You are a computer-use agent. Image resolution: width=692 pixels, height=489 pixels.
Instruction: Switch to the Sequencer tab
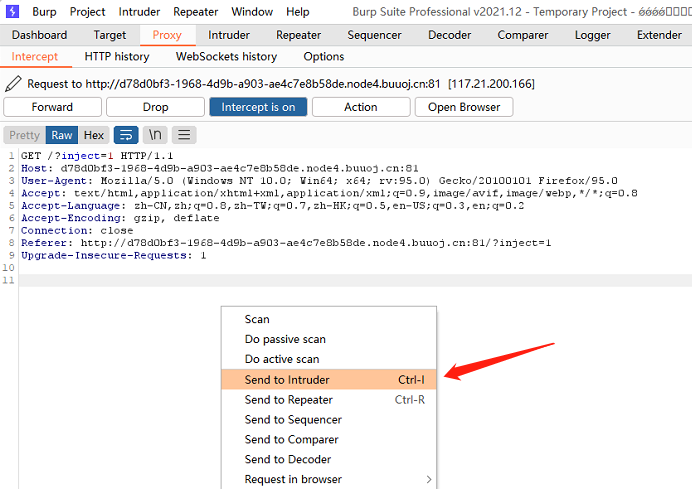(374, 35)
